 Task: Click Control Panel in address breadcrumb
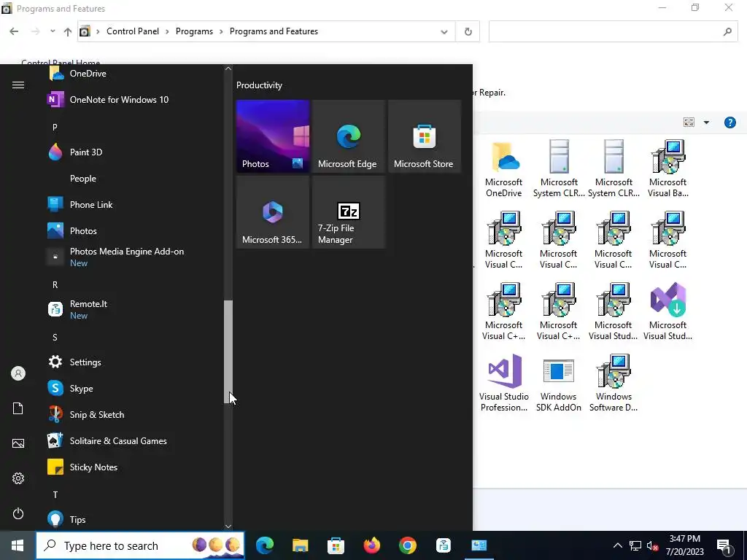point(133,31)
